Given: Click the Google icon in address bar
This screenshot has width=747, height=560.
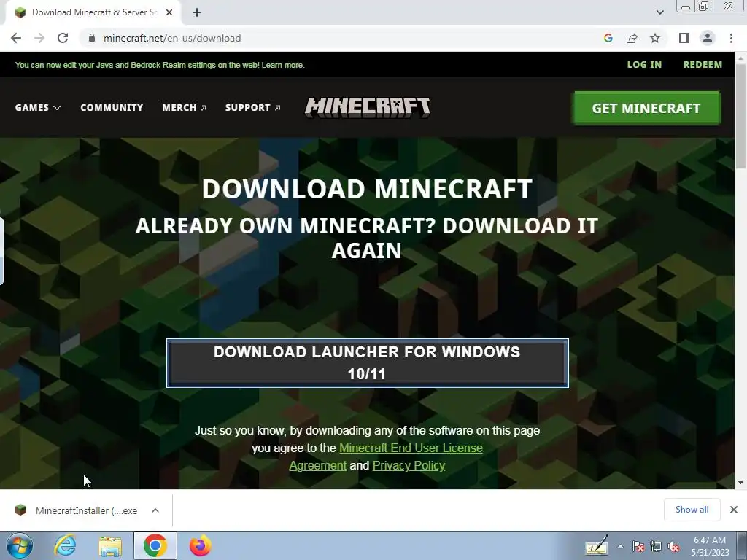Looking at the screenshot, I should [x=608, y=38].
